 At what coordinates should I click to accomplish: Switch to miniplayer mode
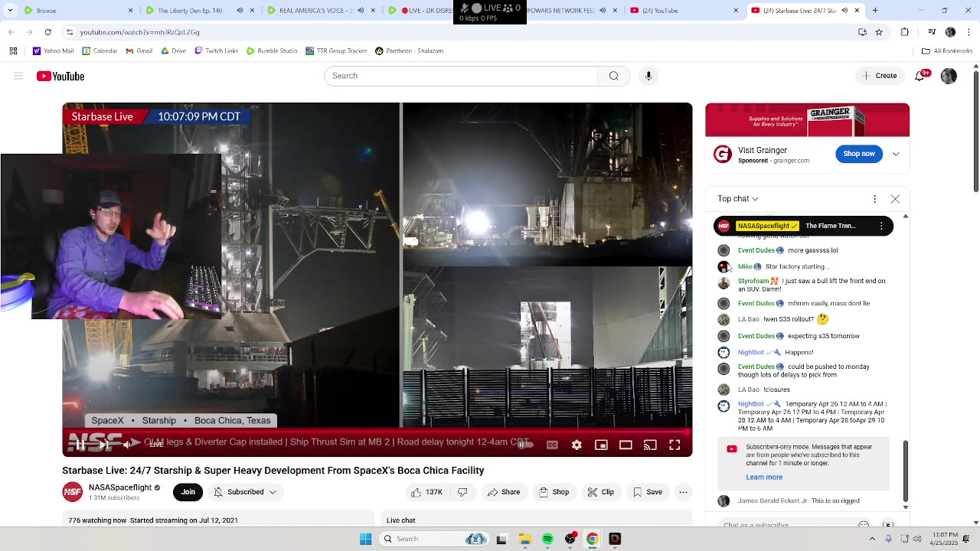(601, 445)
